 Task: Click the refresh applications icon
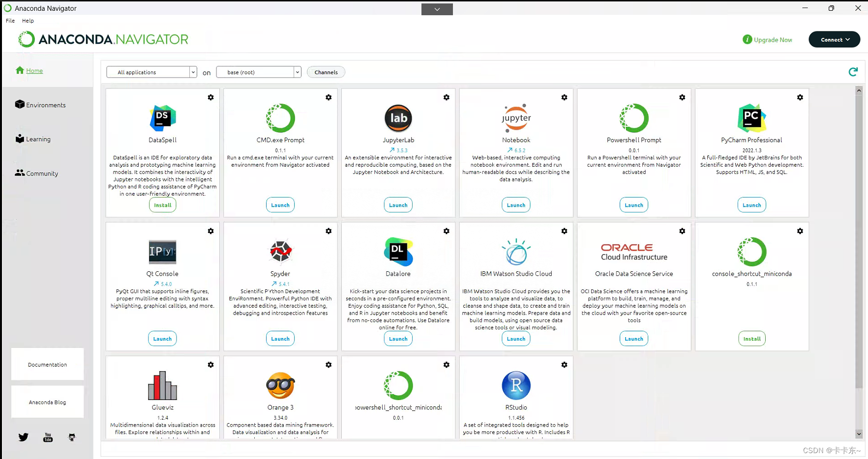(x=853, y=72)
